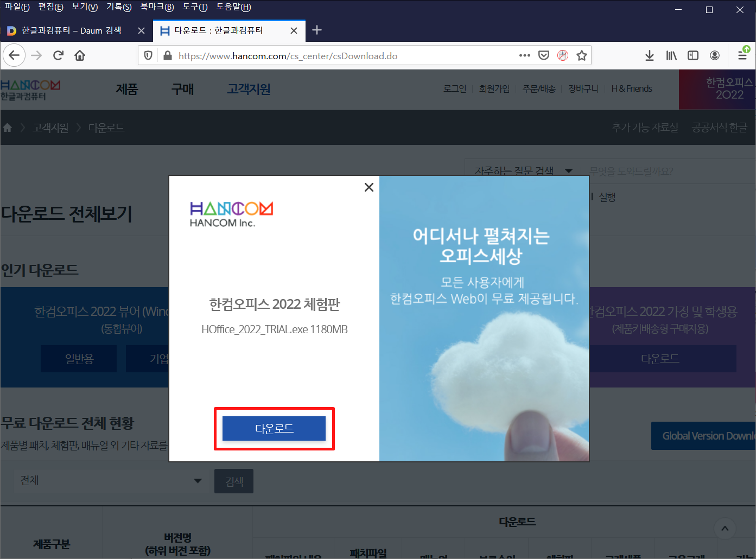The image size is (756, 559).
Task: Click the scroll-to-top arrow button
Action: coord(725,528)
